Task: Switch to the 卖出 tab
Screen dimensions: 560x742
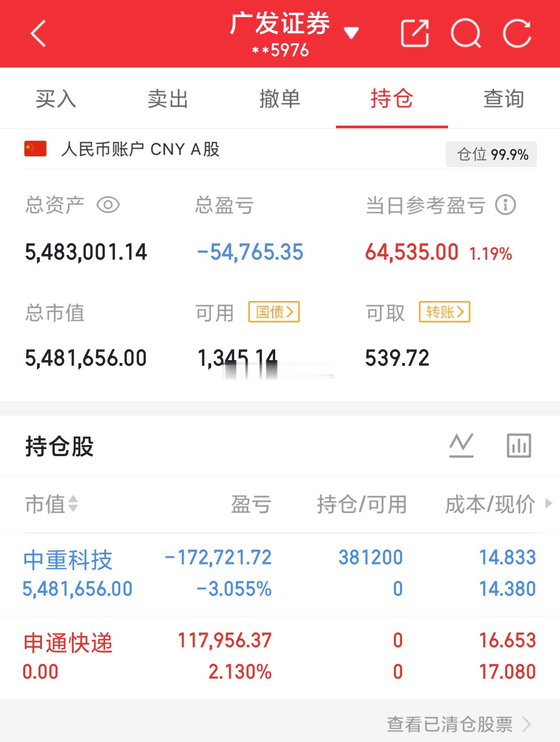Action: 168,99
